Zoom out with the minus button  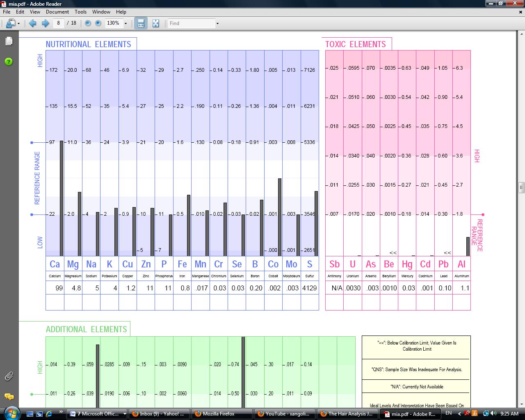pyautogui.click(x=88, y=23)
